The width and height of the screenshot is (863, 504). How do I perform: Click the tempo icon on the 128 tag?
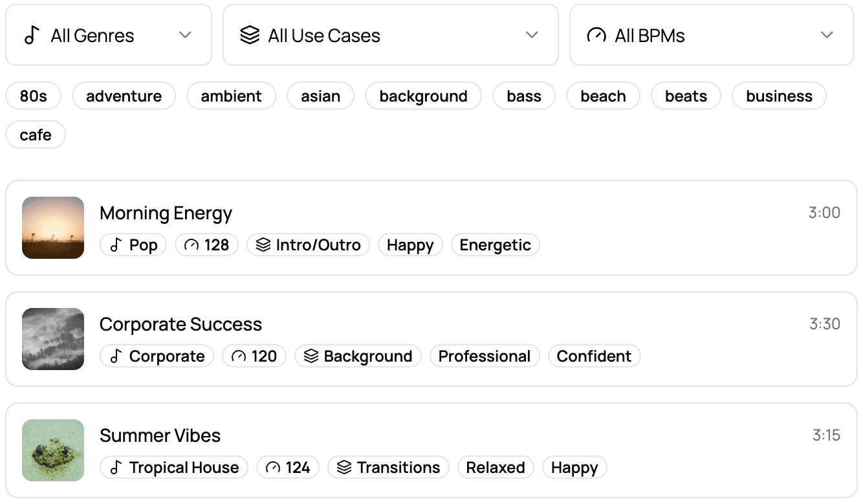click(x=191, y=245)
